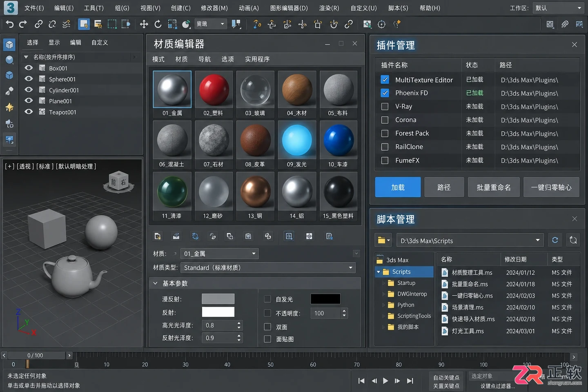Refresh the script folder list
This screenshot has height=392, width=588.
click(555, 240)
